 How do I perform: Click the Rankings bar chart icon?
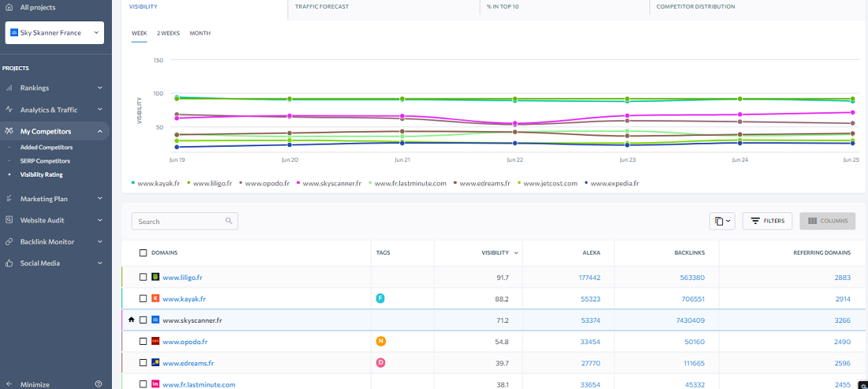click(9, 88)
